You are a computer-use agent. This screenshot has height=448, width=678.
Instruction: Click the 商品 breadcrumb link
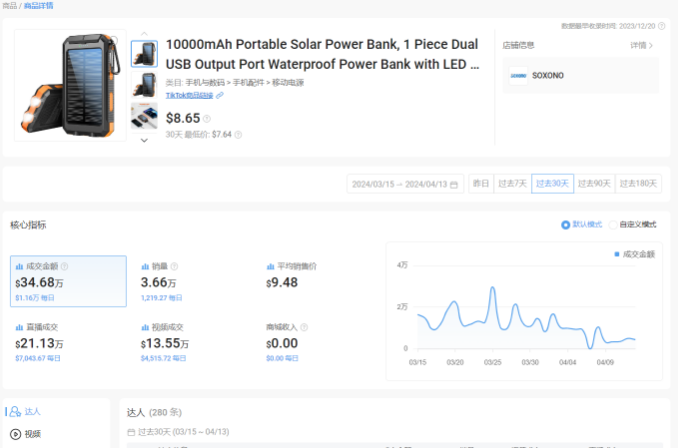click(x=8, y=6)
